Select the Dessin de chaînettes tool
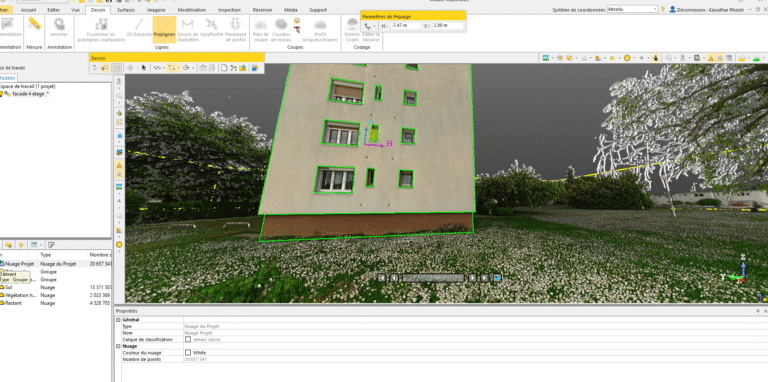 coord(188,29)
